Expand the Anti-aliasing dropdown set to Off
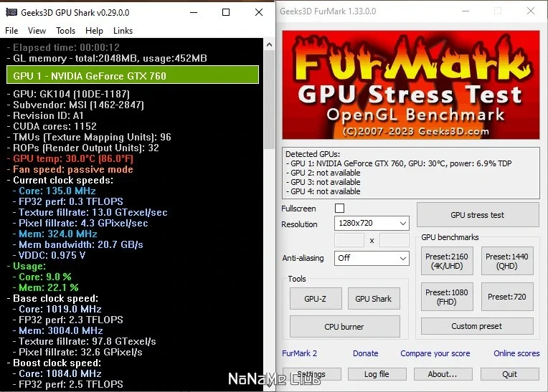Screen dimensions: 548x392 (x=372, y=258)
